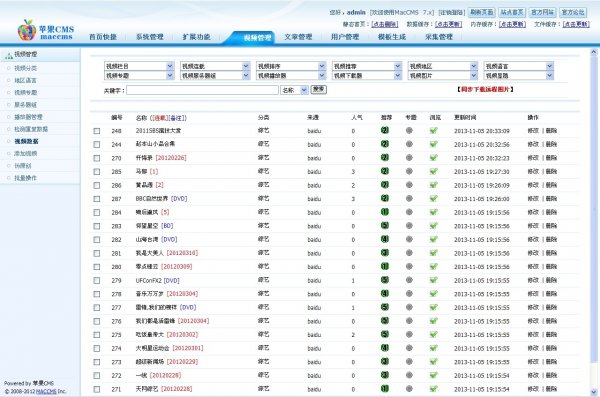The height and width of the screenshot is (397, 600).
Task: Click the green recommend level icon in row 283
Action: [385, 226]
